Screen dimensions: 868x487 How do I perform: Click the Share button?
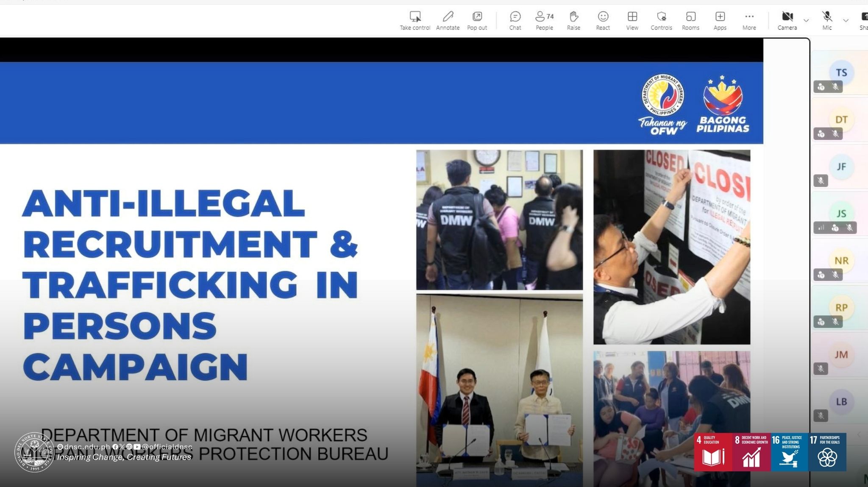[x=864, y=21]
